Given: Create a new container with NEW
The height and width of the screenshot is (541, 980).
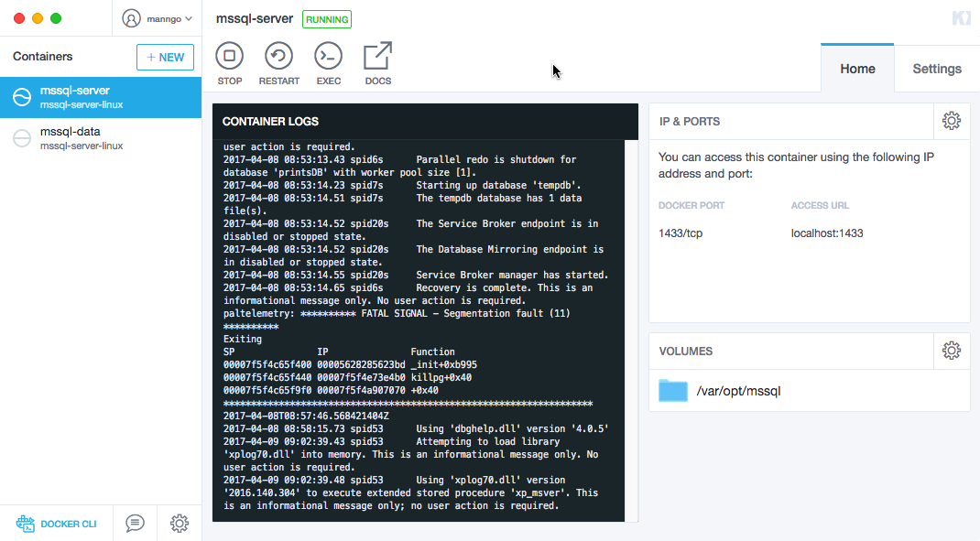Looking at the screenshot, I should [165, 57].
